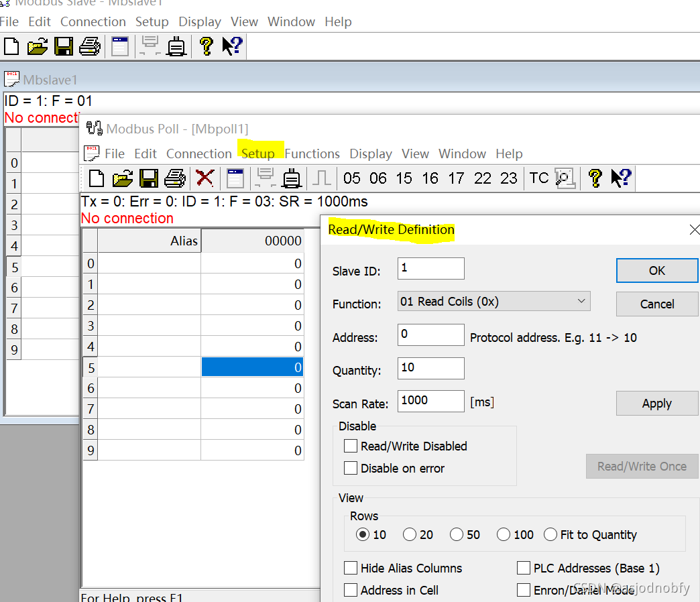
Task: Click the Slave ID input field
Action: point(431,268)
